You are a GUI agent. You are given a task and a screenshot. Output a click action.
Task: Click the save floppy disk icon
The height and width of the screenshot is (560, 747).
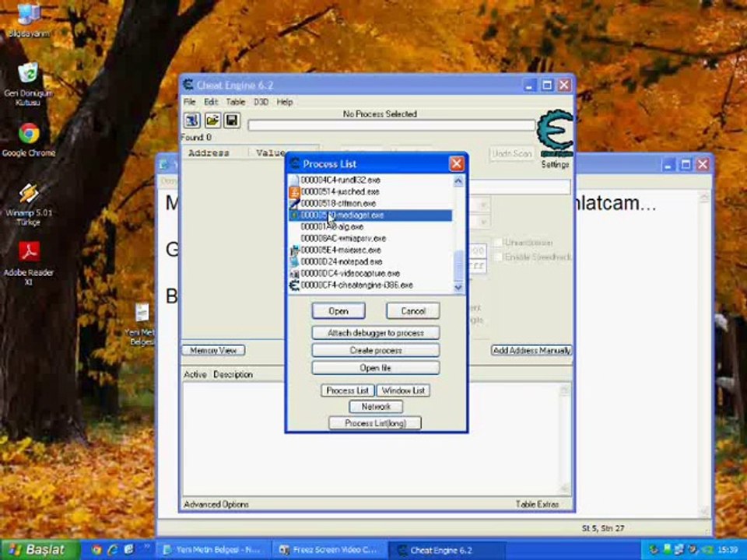232,121
